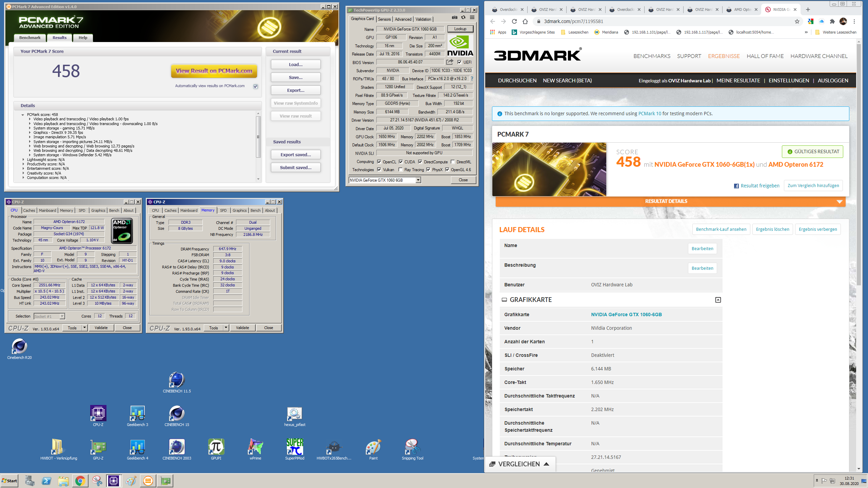Toggle the OpenCL checkbox in GPU-Z
This screenshot has height=488, width=868.
point(379,162)
